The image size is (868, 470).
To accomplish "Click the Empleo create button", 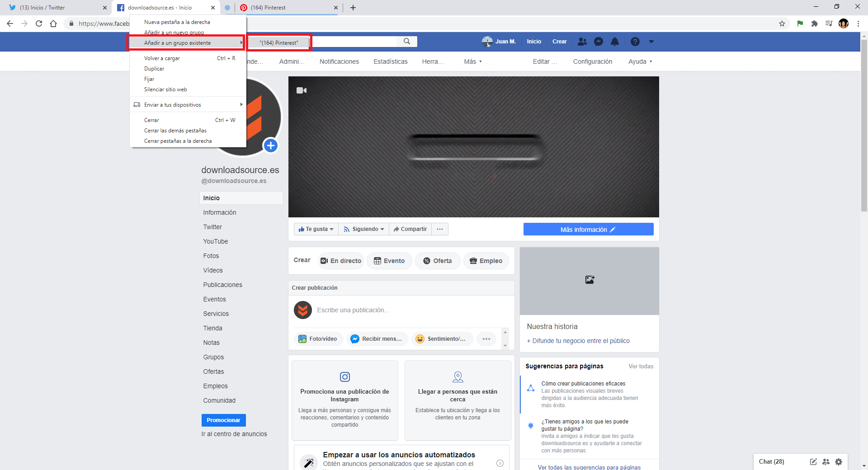I will coord(486,261).
